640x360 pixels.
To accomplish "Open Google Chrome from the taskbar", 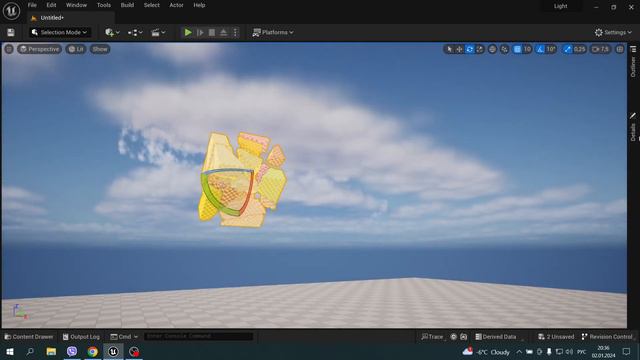I will 93,351.
